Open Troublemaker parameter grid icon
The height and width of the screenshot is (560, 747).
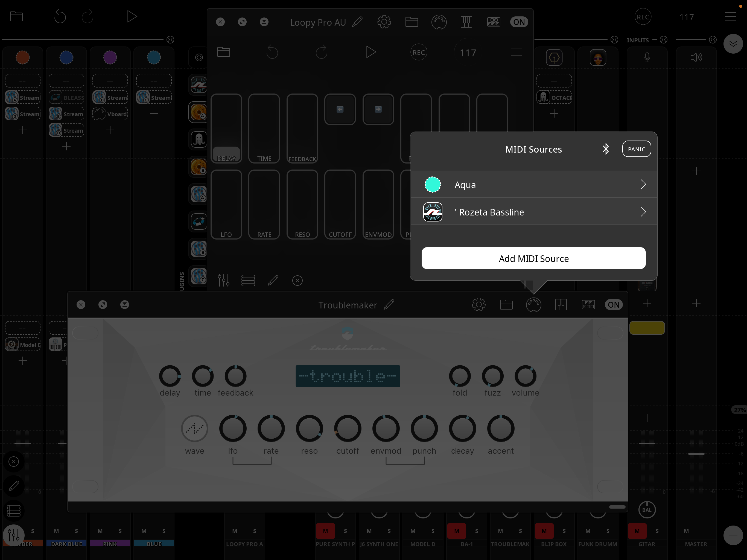[588, 305]
